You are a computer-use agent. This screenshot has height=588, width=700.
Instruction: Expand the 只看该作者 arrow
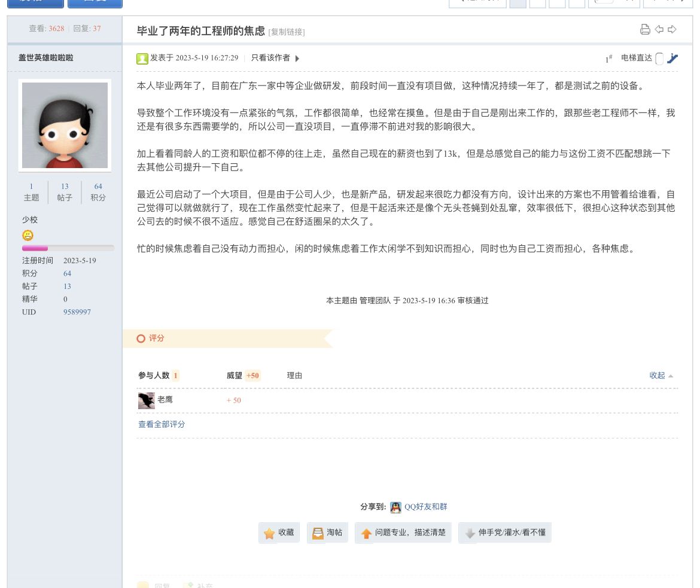point(297,59)
